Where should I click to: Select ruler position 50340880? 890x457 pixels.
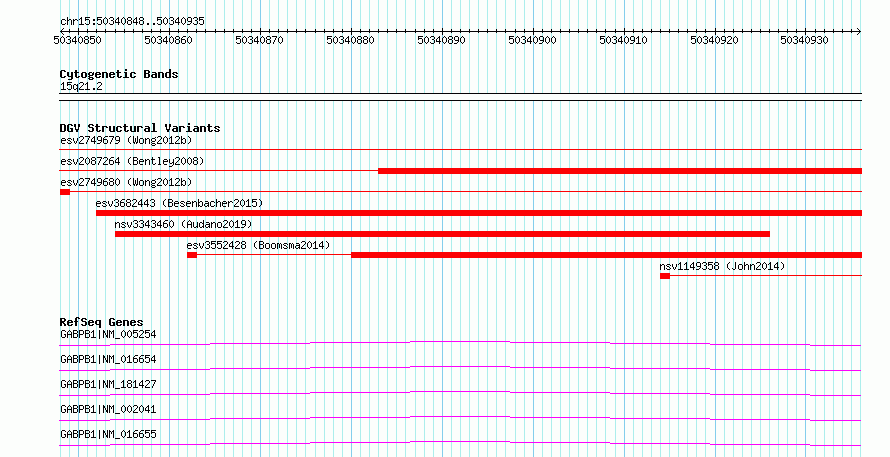(x=350, y=40)
